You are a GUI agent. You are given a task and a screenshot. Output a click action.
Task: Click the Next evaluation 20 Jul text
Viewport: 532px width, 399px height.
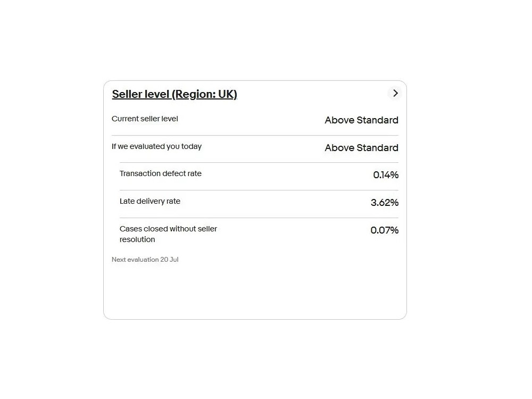(145, 260)
